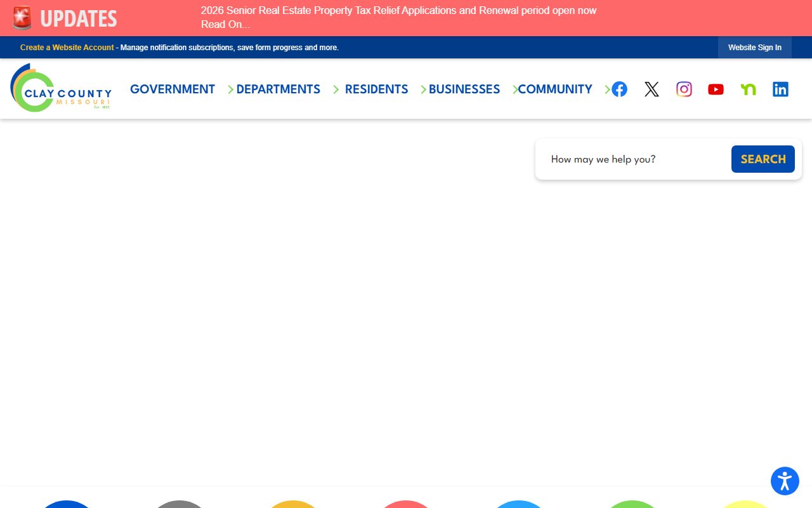Open the accessibility options widget
This screenshot has height=508, width=812.
click(x=785, y=481)
